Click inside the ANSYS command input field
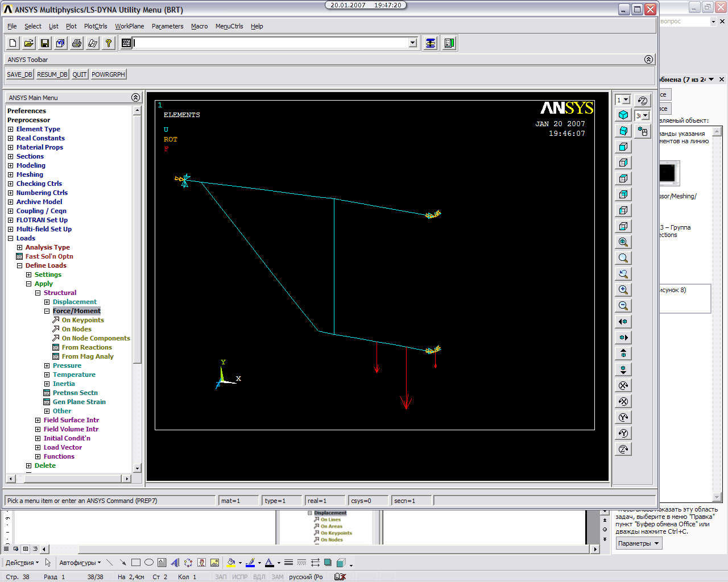Image resolution: width=728 pixels, height=582 pixels. click(x=271, y=43)
